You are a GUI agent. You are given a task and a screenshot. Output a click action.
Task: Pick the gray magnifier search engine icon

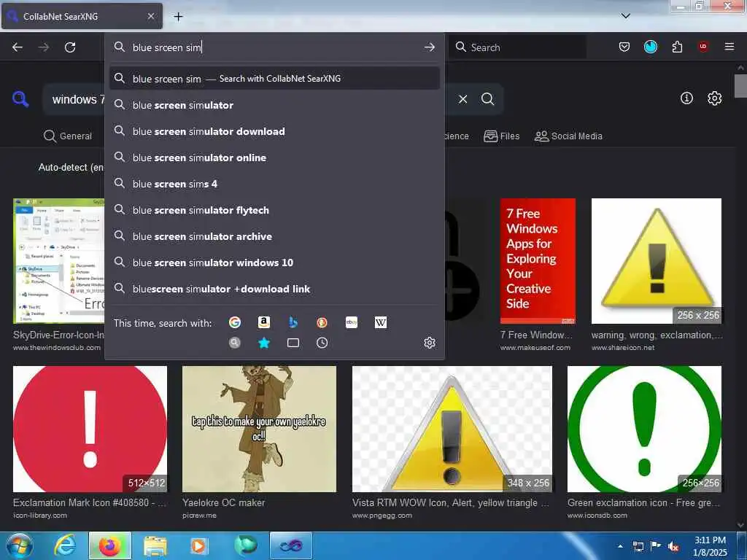(235, 343)
